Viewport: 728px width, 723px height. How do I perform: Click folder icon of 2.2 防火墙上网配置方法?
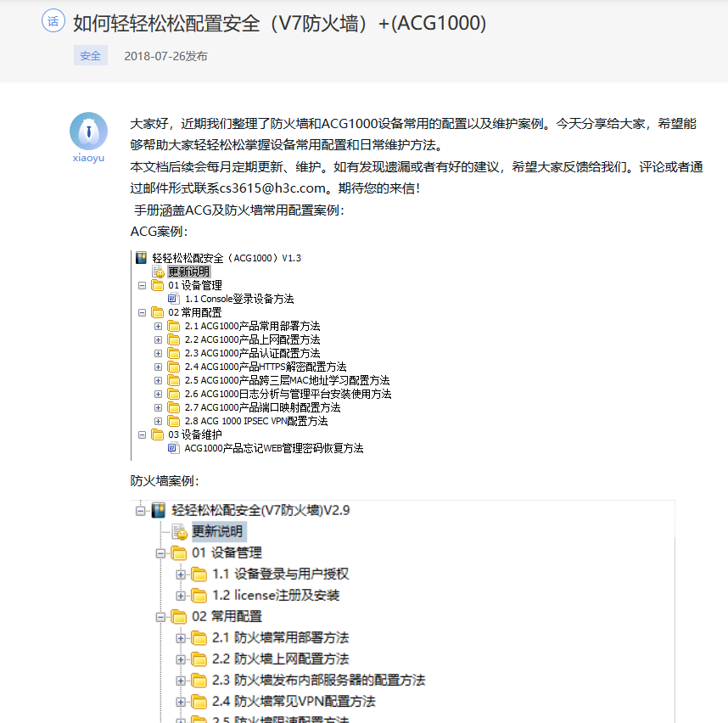(199, 659)
